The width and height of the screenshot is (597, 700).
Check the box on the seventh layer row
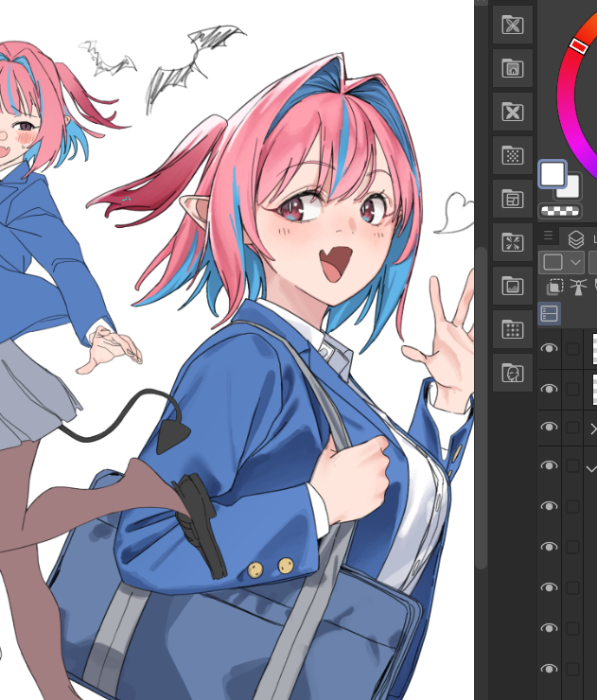(573, 588)
